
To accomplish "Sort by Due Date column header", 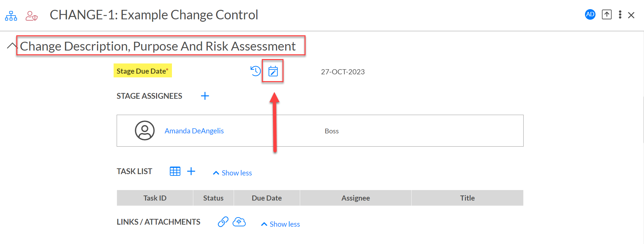I will click(267, 198).
